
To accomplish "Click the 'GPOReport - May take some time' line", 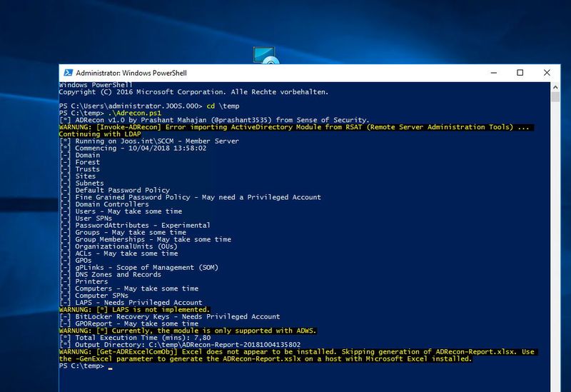I will coord(129,323).
